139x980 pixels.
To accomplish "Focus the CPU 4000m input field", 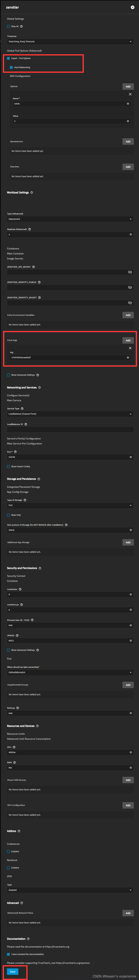I will point(70,752).
